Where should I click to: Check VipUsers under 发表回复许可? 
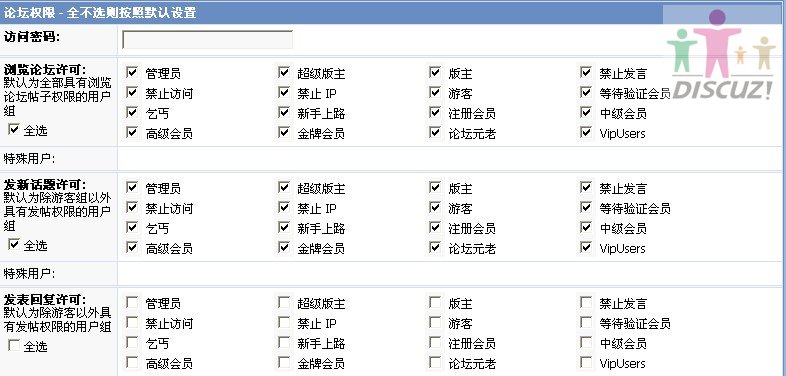click(x=586, y=362)
